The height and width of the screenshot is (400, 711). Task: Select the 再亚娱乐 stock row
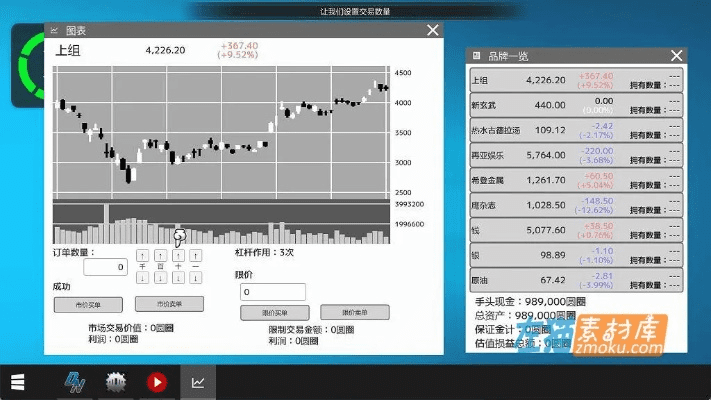click(x=576, y=155)
